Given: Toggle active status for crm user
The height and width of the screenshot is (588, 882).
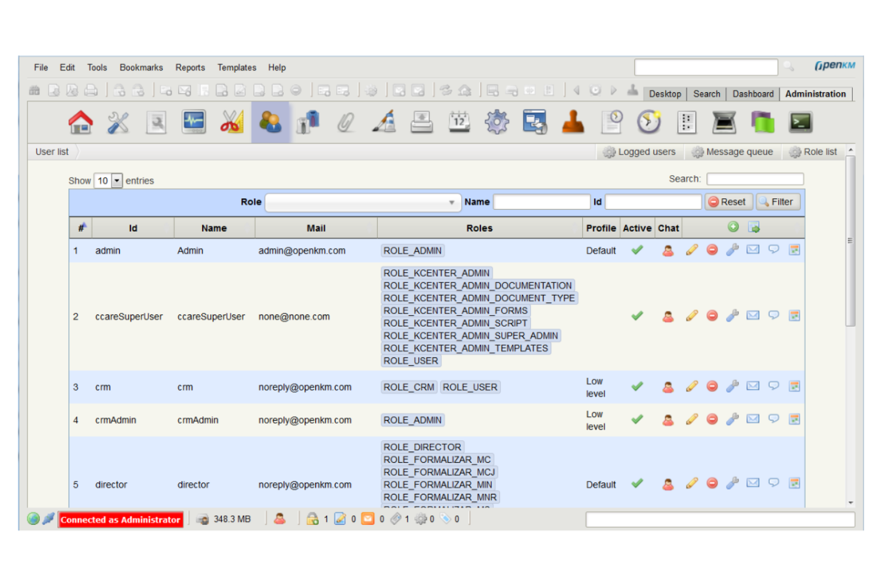Looking at the screenshot, I should click(636, 386).
